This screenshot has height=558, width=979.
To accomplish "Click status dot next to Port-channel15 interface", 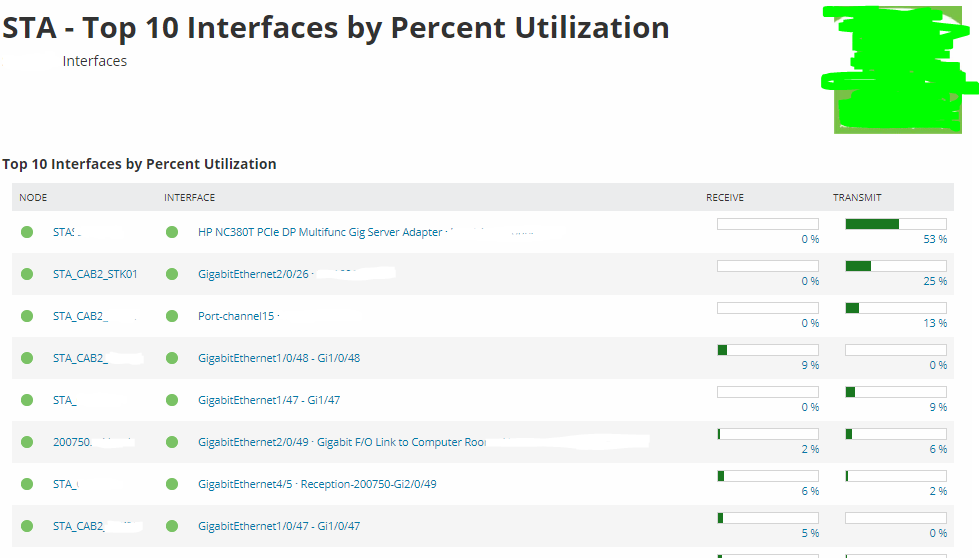I will point(172,316).
